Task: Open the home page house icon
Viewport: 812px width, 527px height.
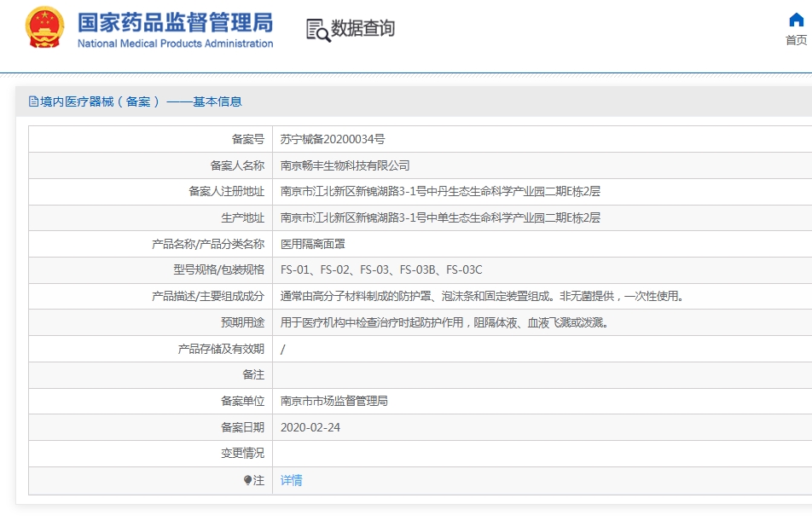Action: tap(796, 20)
